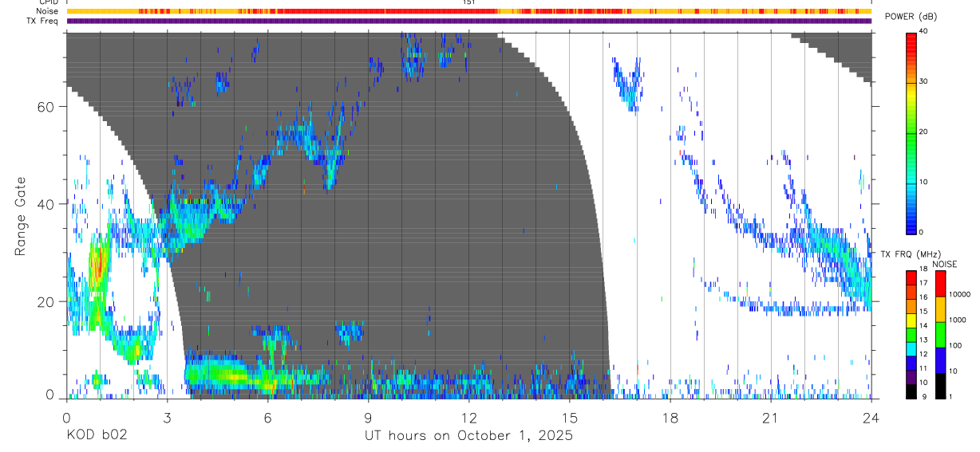Viewport: 980px width, 452px height.
Task: Click UT hour tick 6 on x-axis
Action: point(267,418)
